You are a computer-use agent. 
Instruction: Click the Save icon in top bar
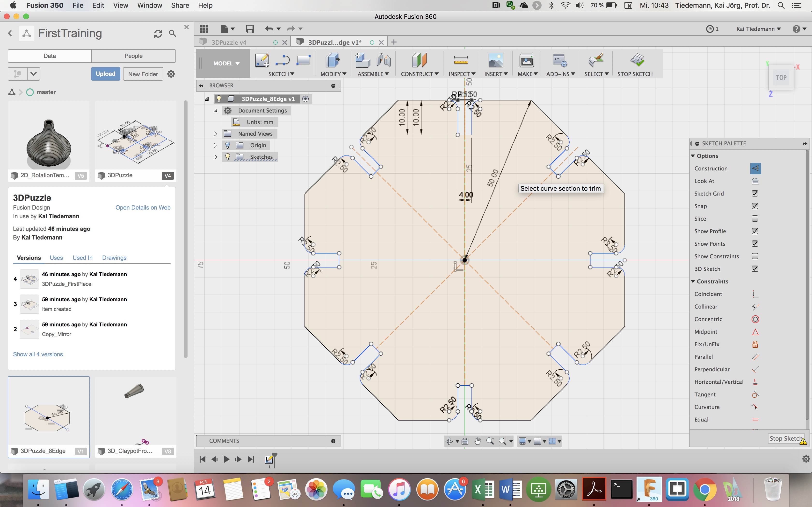tap(250, 29)
